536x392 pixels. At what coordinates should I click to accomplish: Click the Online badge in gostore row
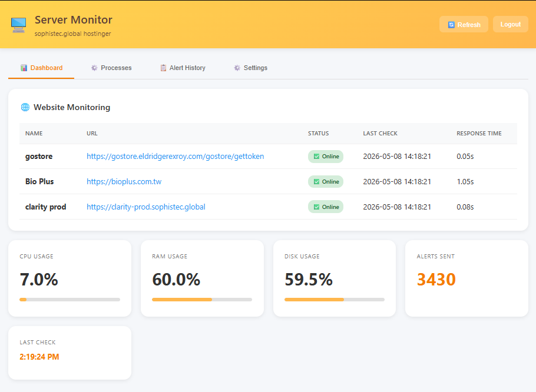[x=325, y=157]
